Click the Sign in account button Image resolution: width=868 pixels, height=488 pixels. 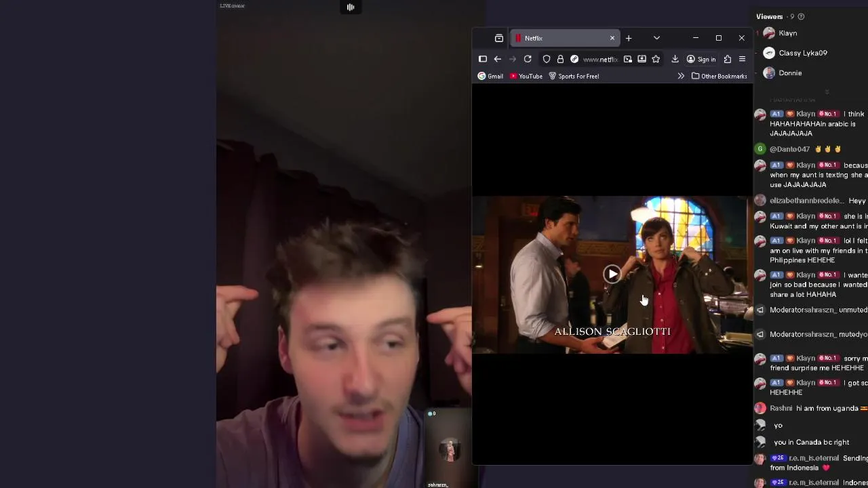[701, 59]
